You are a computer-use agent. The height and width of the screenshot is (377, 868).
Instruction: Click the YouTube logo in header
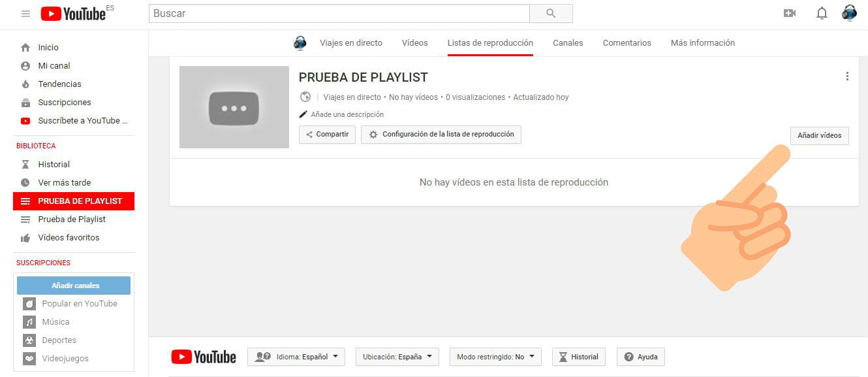point(73,13)
